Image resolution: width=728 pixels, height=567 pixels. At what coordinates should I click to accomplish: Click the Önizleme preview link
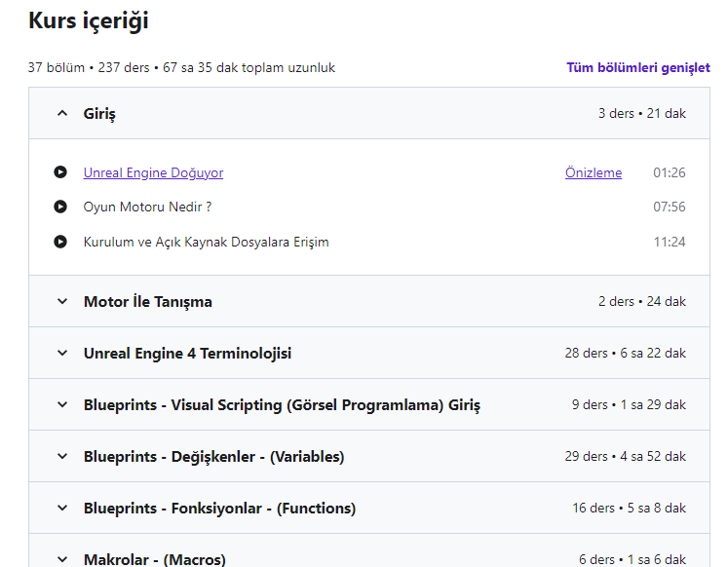tap(594, 172)
